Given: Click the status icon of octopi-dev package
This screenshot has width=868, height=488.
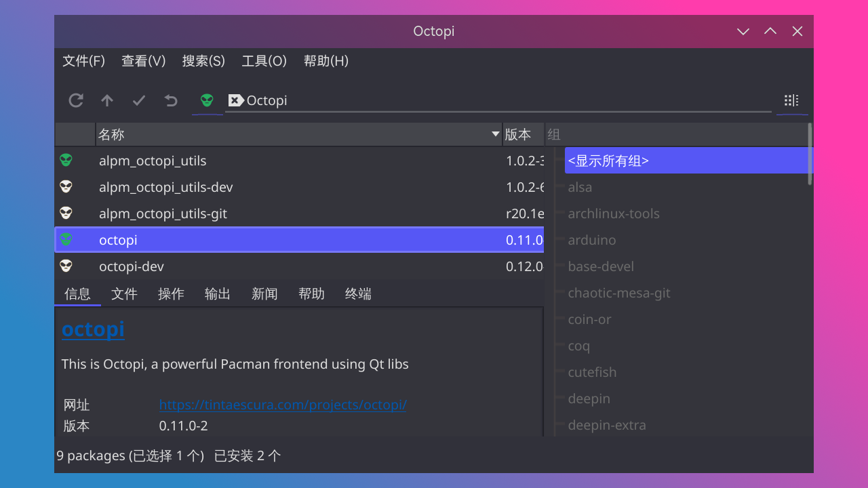Looking at the screenshot, I should click(66, 266).
